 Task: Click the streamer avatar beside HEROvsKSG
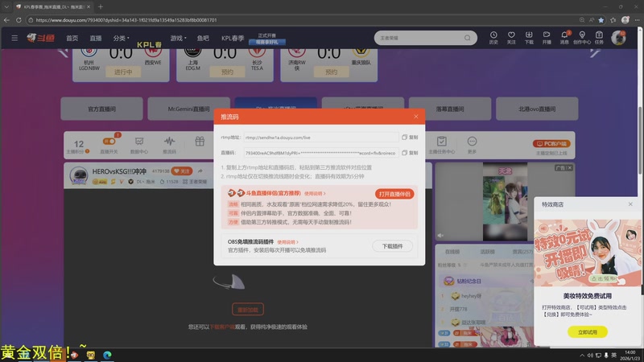pyautogui.click(x=78, y=175)
